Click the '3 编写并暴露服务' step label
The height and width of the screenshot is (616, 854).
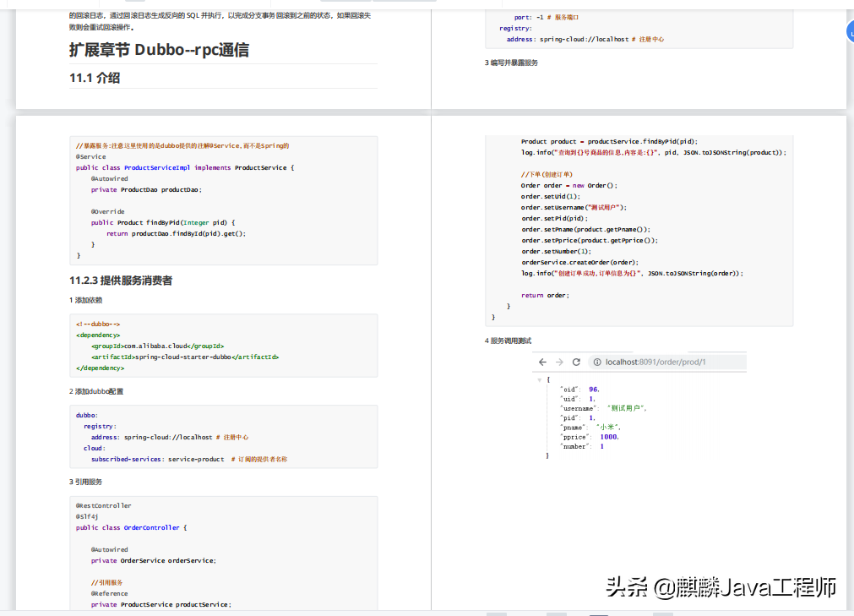(x=511, y=63)
